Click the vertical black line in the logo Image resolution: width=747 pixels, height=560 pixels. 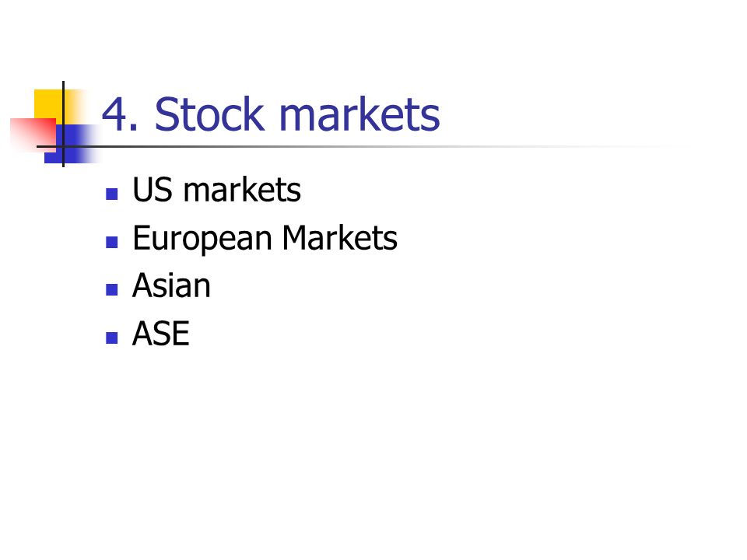click(63, 124)
